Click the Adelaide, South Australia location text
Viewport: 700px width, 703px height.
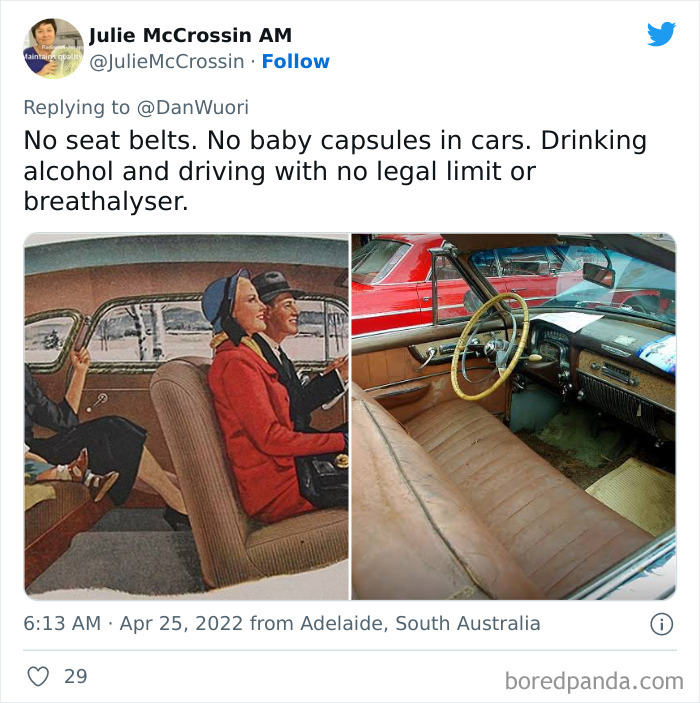pos(420,623)
